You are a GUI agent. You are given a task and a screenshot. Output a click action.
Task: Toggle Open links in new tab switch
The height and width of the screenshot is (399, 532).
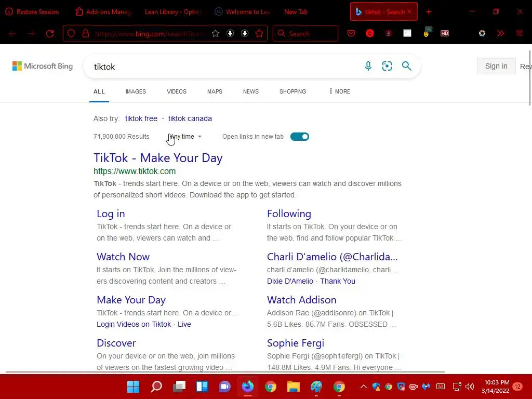[x=300, y=137]
